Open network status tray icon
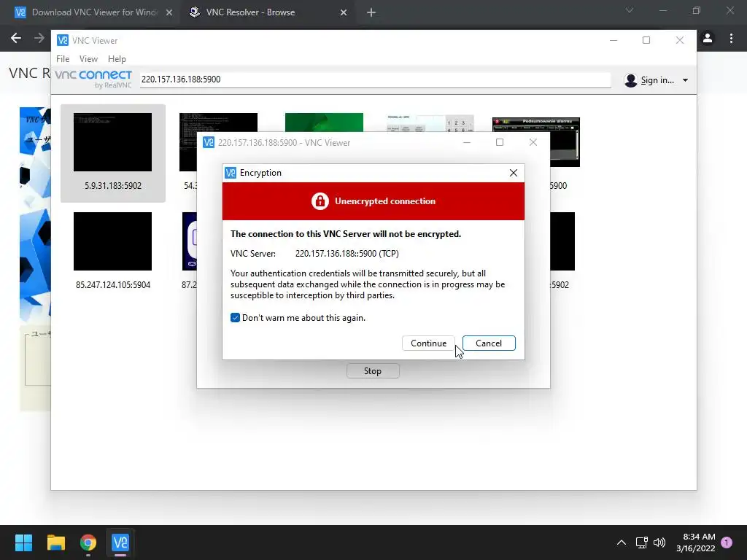 (x=642, y=542)
